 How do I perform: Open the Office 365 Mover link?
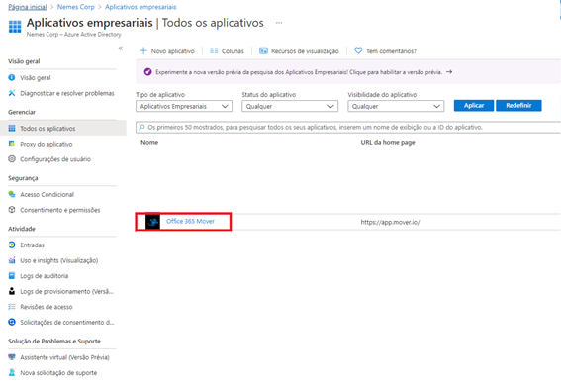point(190,221)
